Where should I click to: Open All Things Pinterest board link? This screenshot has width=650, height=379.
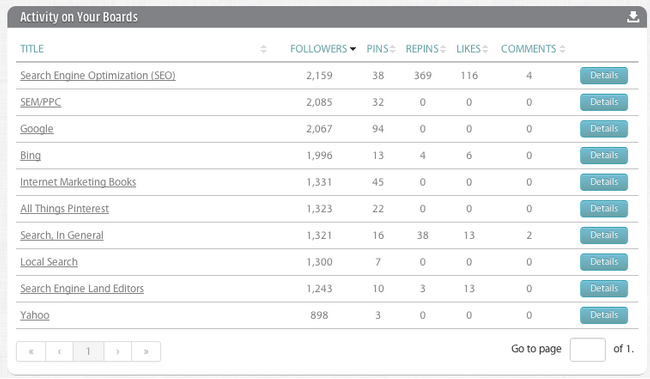[x=64, y=209]
